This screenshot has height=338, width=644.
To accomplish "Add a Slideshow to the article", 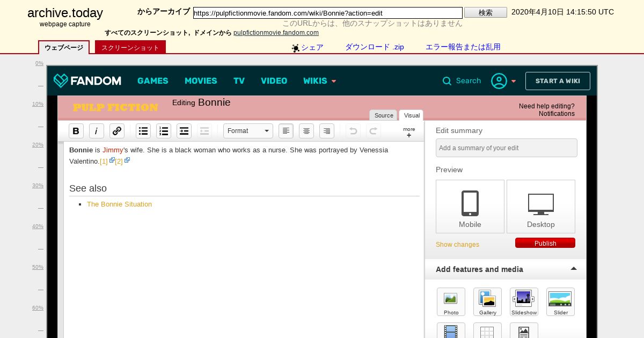I will (x=524, y=302).
